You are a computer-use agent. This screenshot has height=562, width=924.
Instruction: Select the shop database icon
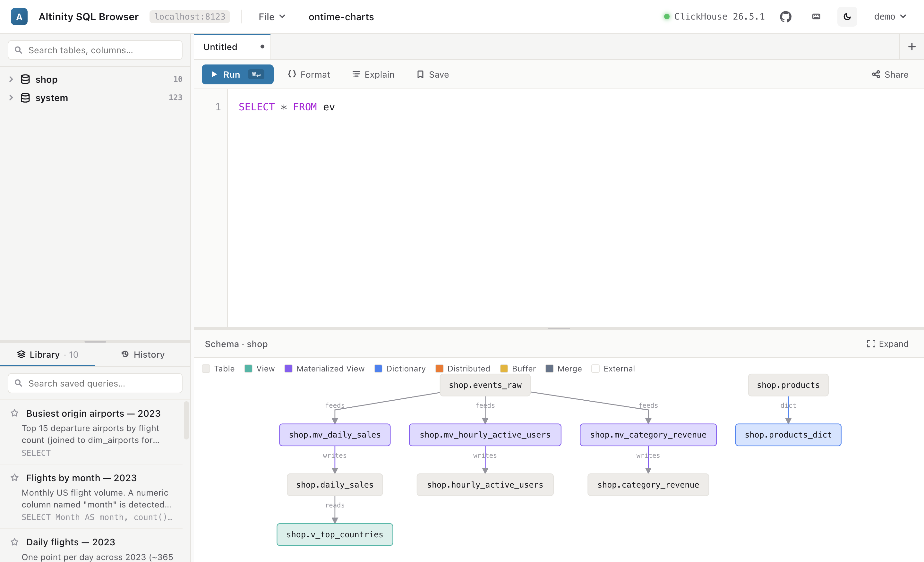click(x=25, y=79)
